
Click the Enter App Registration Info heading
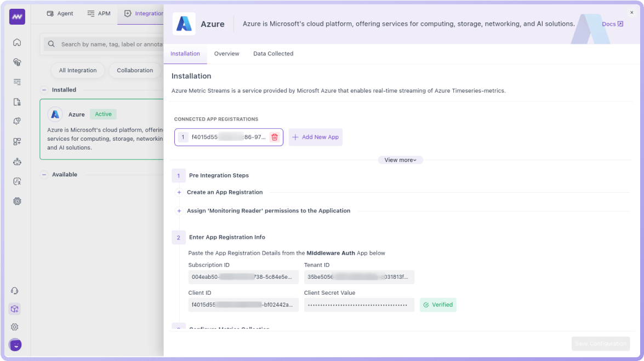(227, 237)
